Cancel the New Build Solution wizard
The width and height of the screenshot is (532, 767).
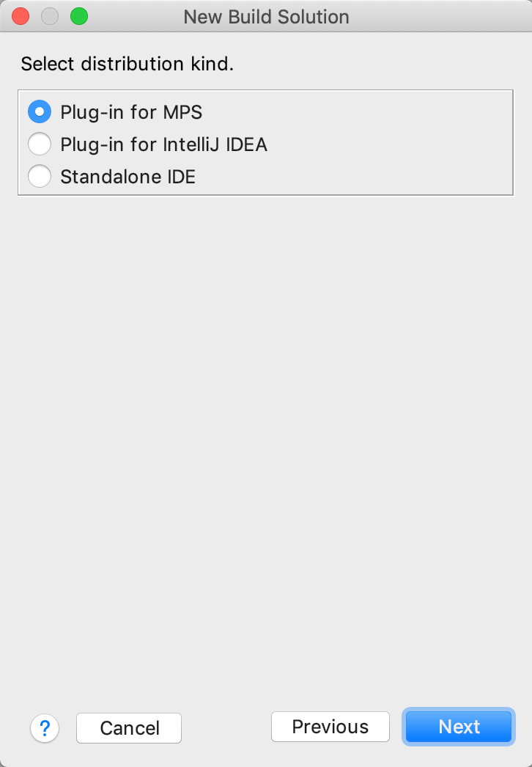(x=128, y=728)
